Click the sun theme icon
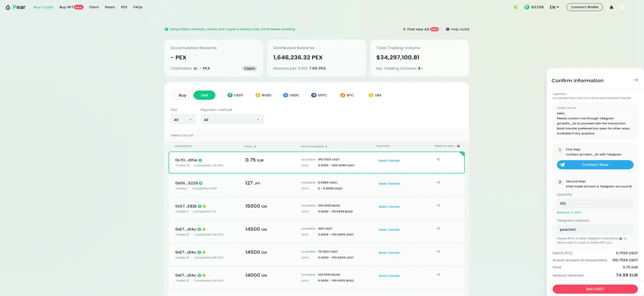Viewport: 644px width, 296px height. (x=622, y=7)
